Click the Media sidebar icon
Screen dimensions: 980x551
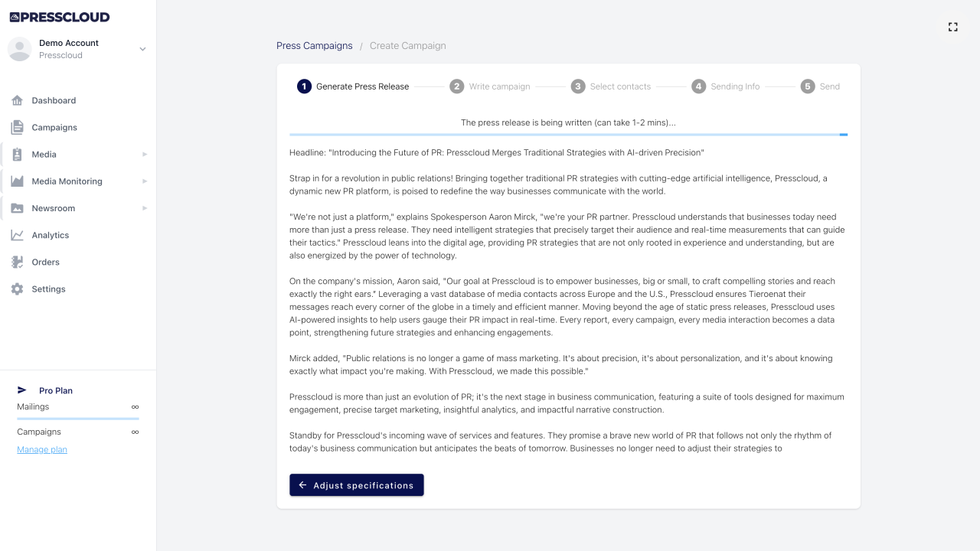[17, 154]
